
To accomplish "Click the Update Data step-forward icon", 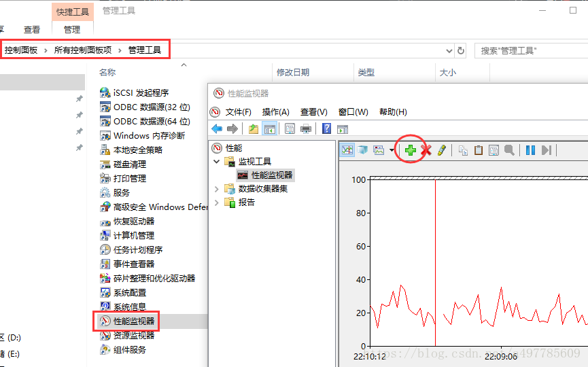I will (x=546, y=150).
